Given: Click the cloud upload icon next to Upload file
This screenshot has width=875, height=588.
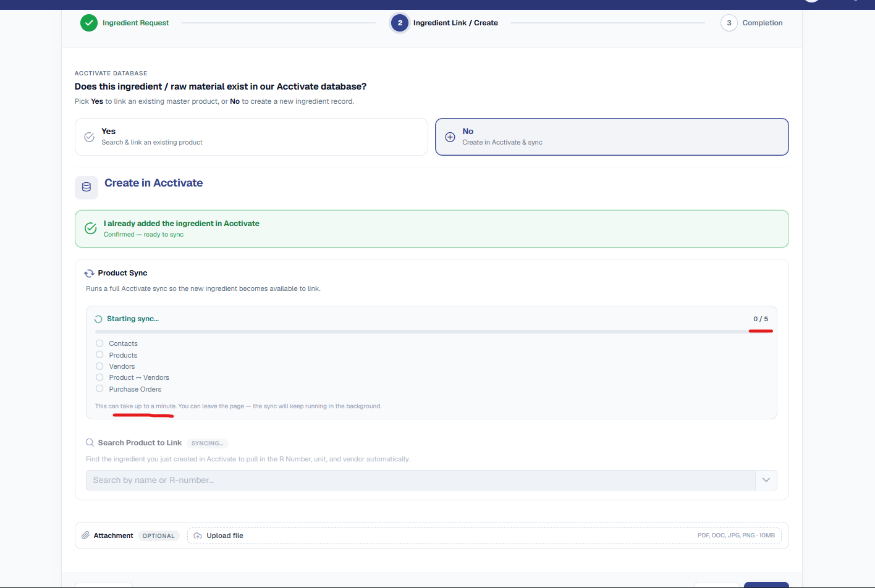Looking at the screenshot, I should 198,535.
